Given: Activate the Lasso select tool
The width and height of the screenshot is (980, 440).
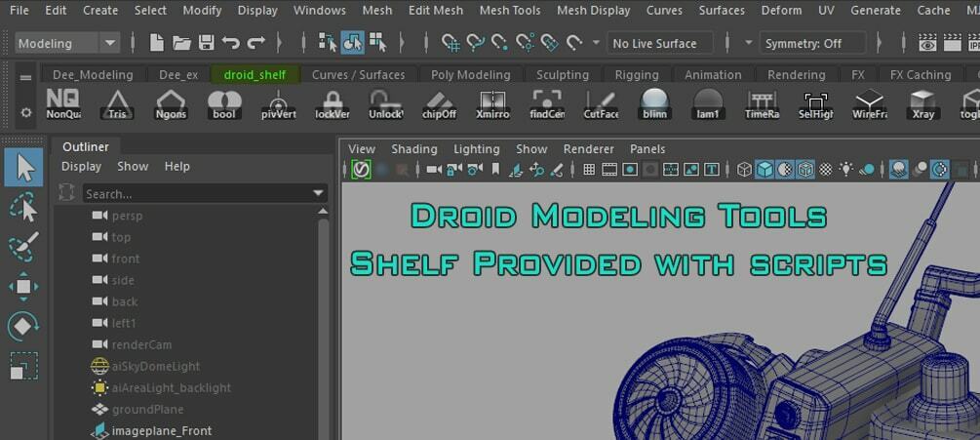Looking at the screenshot, I should point(23,208).
